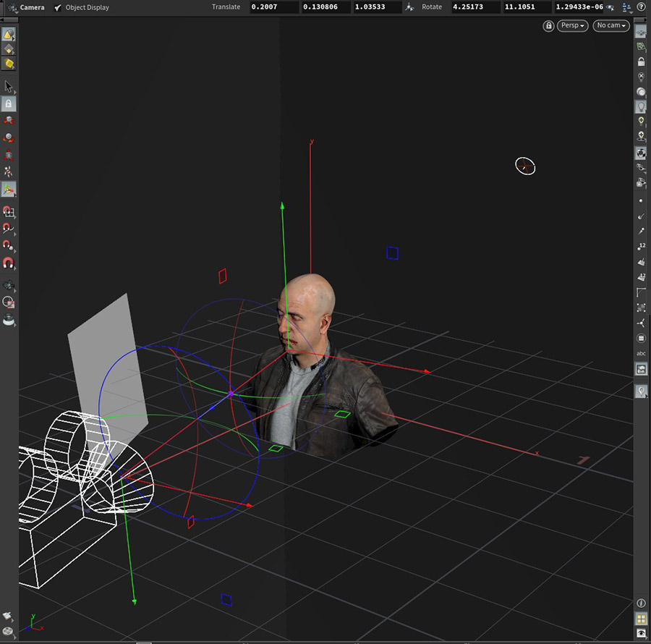651x644 pixels.
Task: Open the Flipbook render tool
Action: [x=8, y=320]
